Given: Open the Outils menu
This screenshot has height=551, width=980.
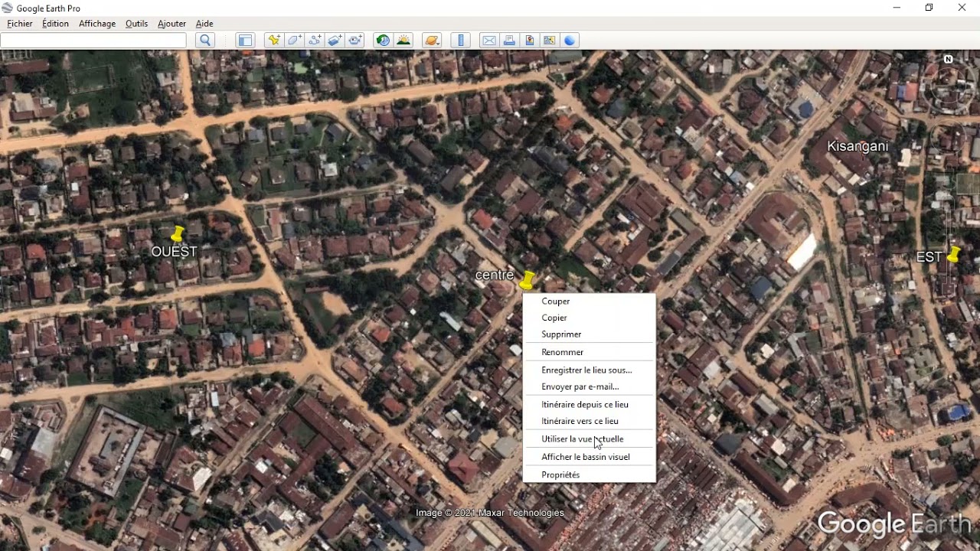Looking at the screenshot, I should point(136,24).
